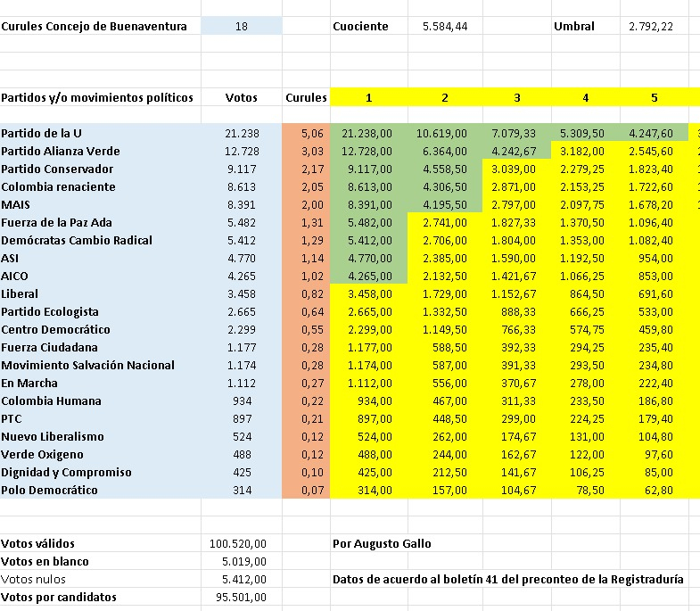
Task: Click the 5,06 curules cell
Action: [306, 133]
